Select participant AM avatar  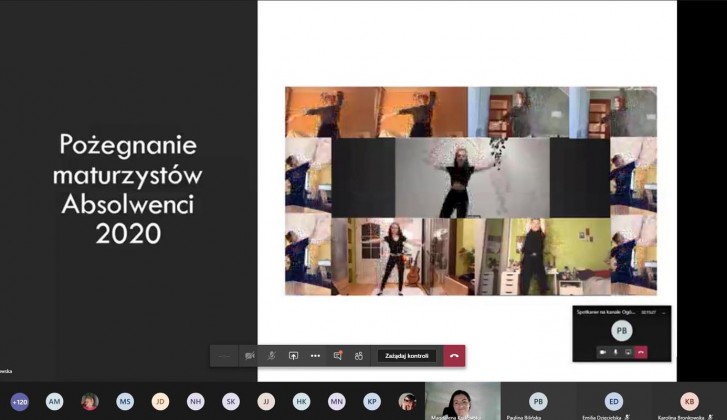54,401
